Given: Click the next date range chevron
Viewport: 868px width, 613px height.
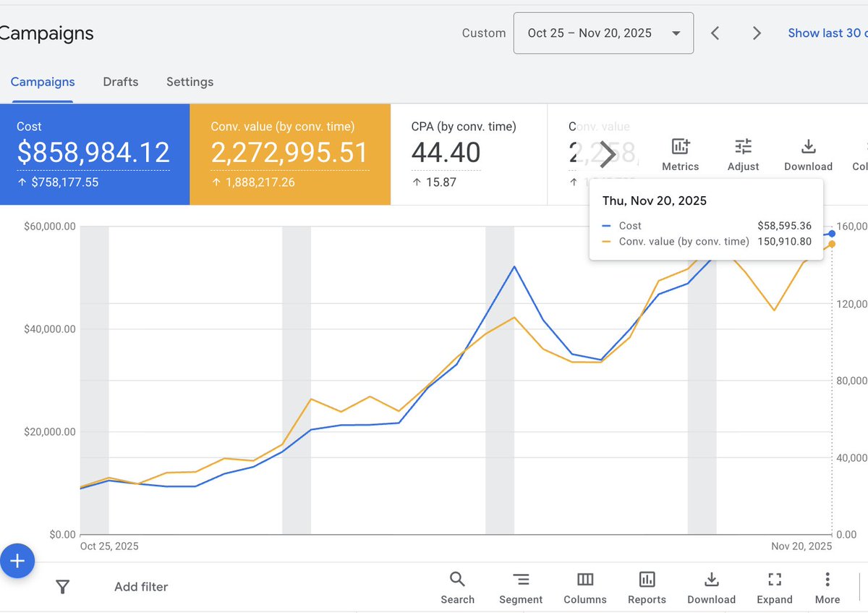Looking at the screenshot, I should point(757,33).
